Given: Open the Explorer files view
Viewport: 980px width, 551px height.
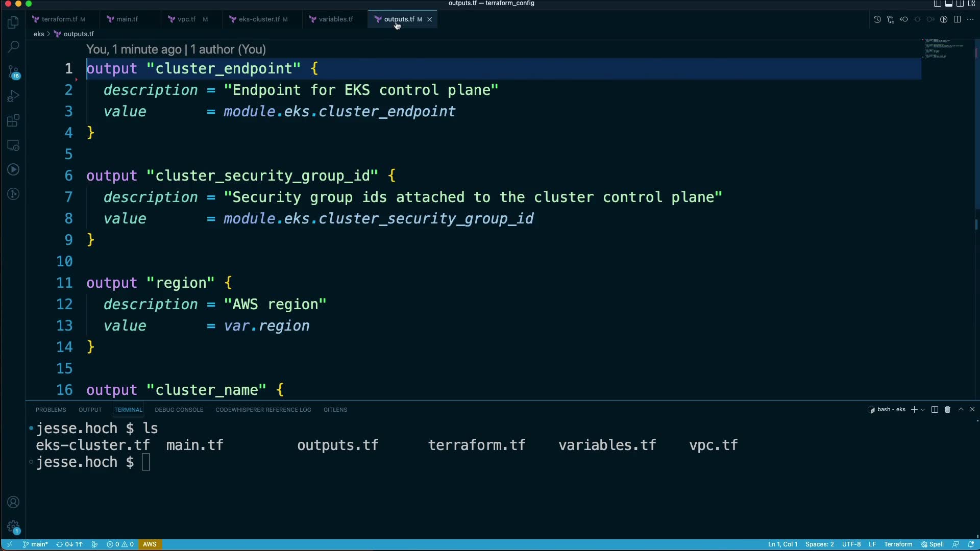Looking at the screenshot, I should (x=13, y=22).
